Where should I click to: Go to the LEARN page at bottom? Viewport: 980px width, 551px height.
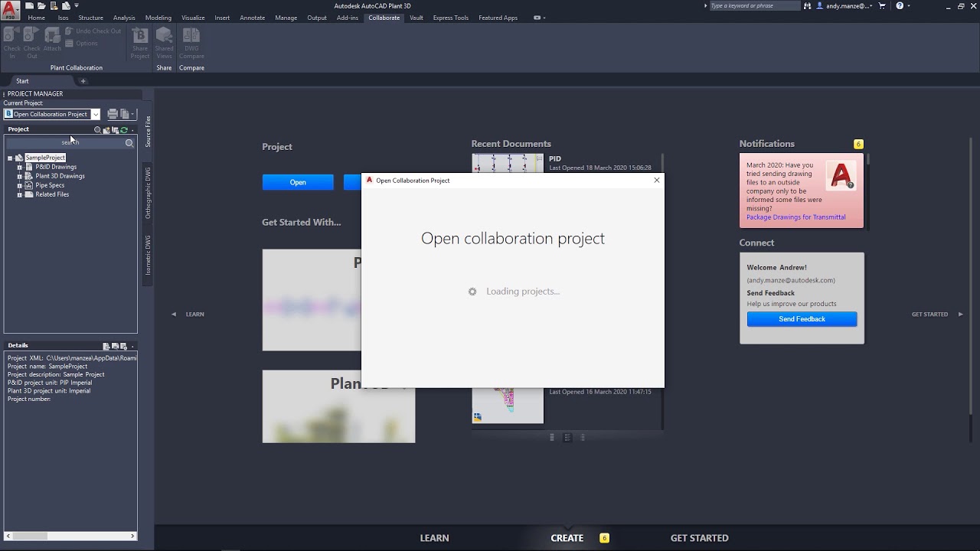434,538
